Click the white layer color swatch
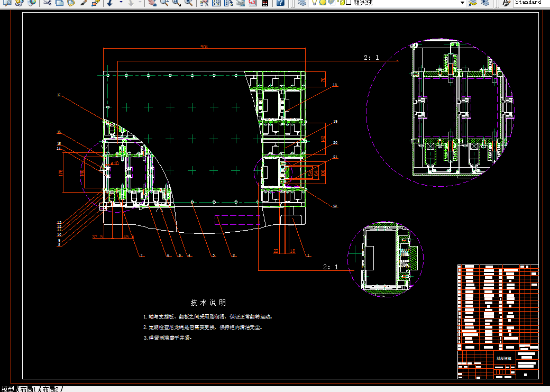This screenshot has height=392, width=550. click(349, 3)
